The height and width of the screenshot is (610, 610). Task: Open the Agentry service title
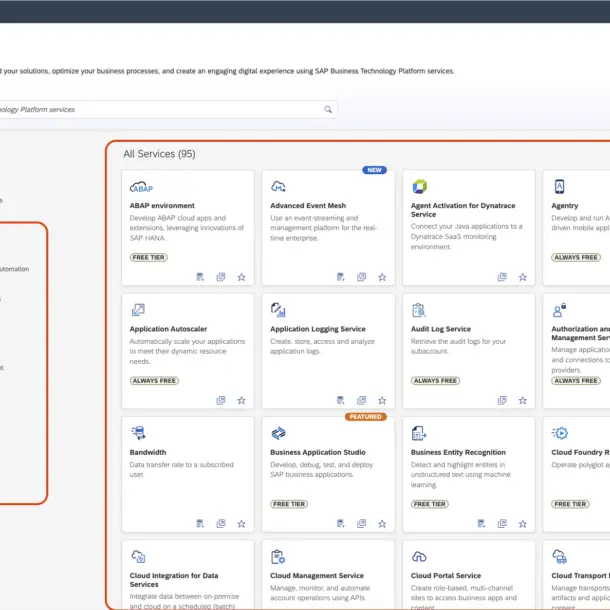click(x=565, y=206)
